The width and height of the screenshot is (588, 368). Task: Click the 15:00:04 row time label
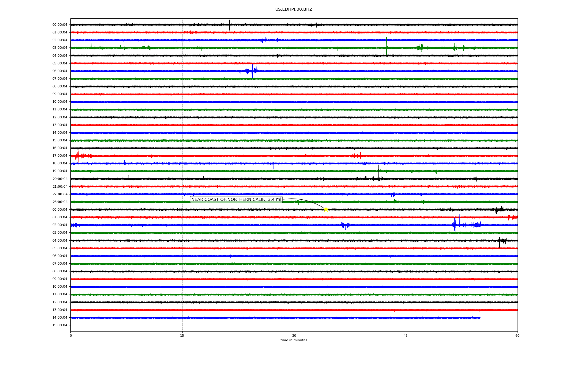tap(60, 325)
